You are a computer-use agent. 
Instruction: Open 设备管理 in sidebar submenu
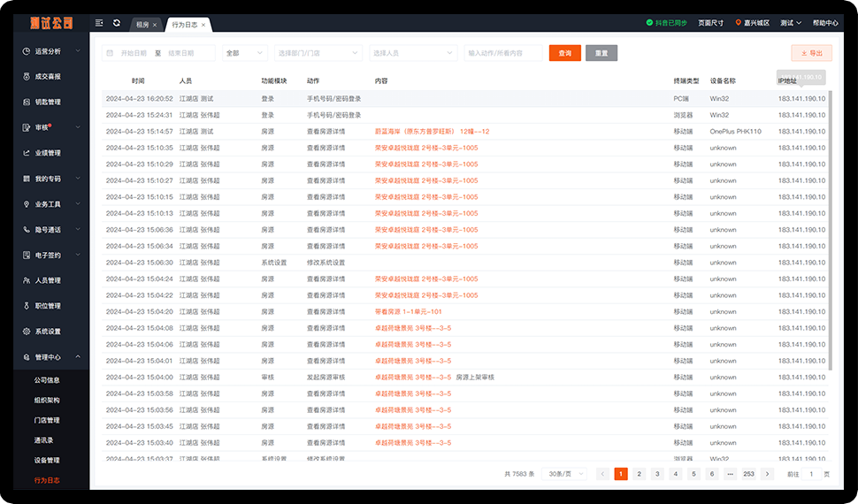(47, 460)
